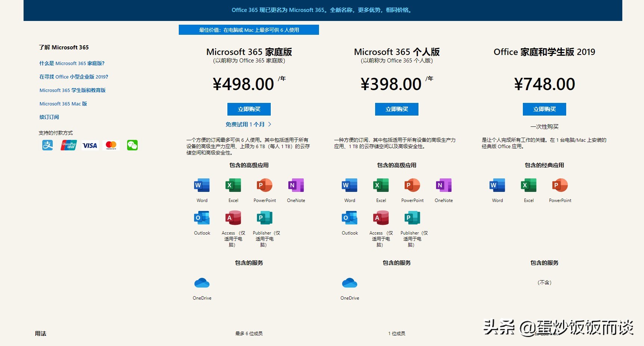
Task: Click the WeChat Pay payment icon
Action: point(132,145)
